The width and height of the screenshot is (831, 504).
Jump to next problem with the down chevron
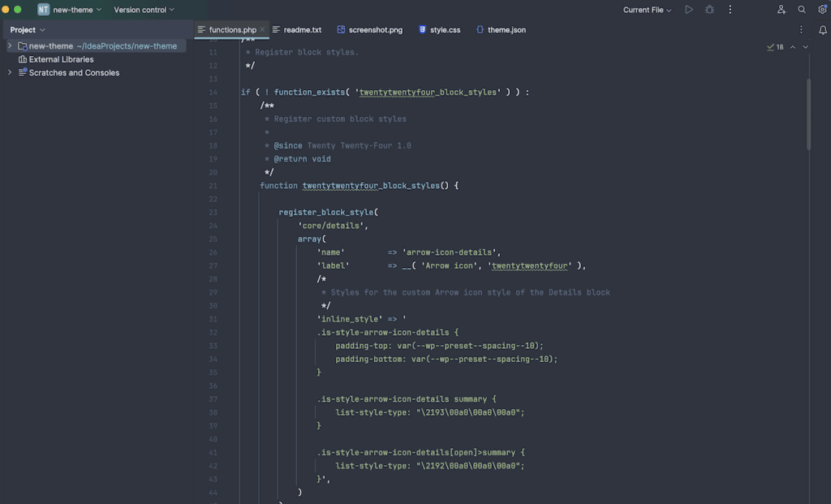pos(805,47)
